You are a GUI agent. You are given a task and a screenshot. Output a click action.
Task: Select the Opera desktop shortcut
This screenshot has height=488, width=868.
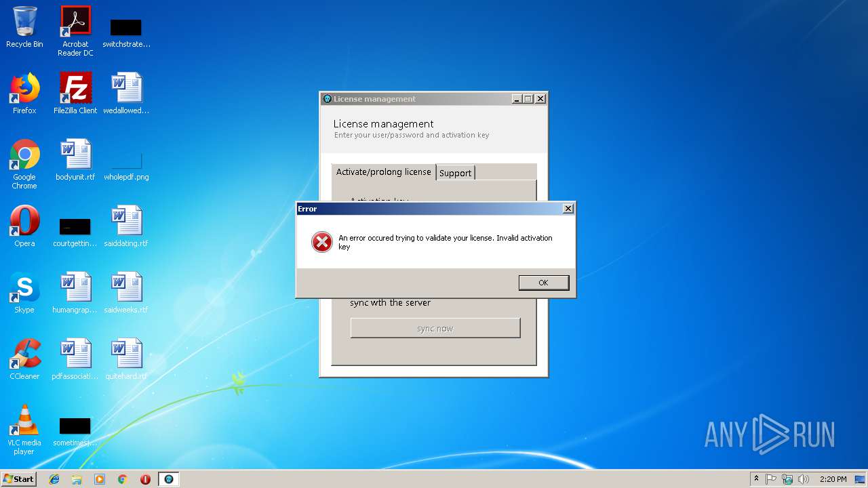[24, 226]
